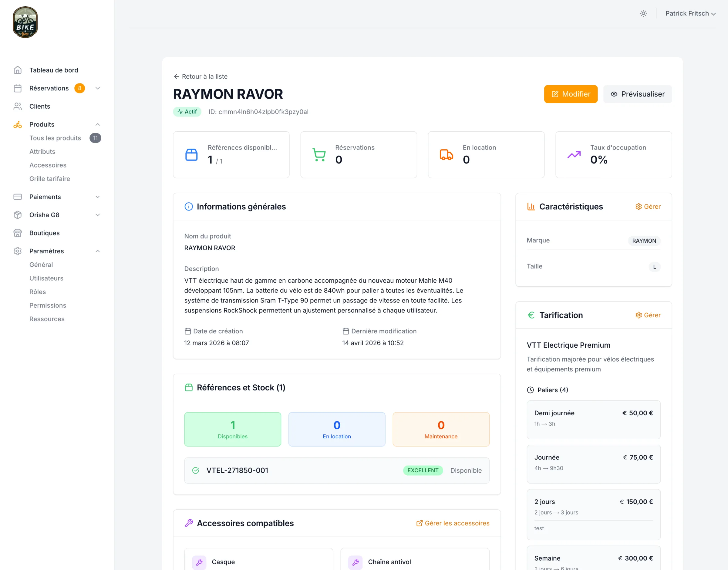Go back via Retour à la liste
This screenshot has width=728, height=570.
[x=201, y=76]
